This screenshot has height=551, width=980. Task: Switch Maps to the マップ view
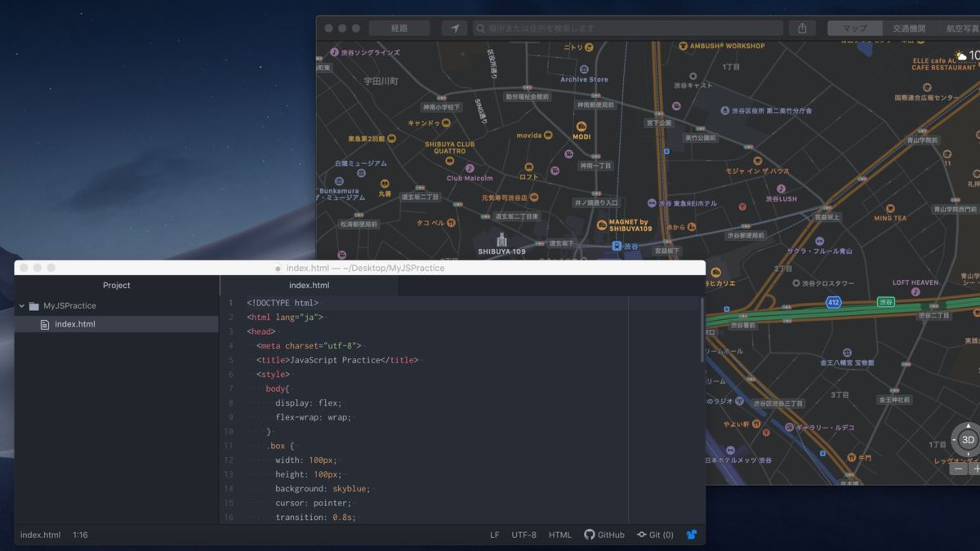point(855,28)
